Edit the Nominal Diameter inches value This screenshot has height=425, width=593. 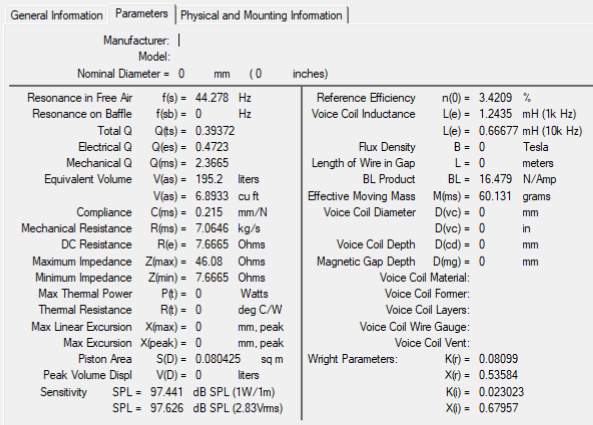271,73
